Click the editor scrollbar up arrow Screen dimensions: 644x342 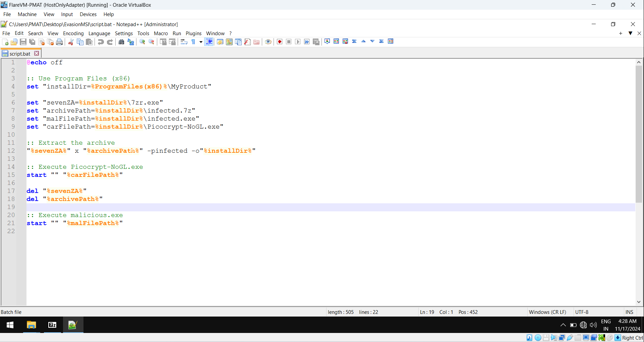(x=639, y=62)
